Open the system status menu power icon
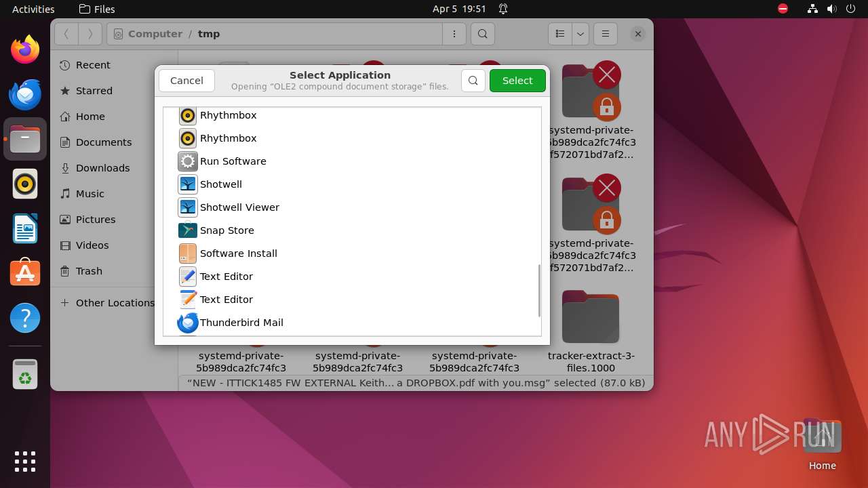This screenshot has width=868, height=488. 852,9
